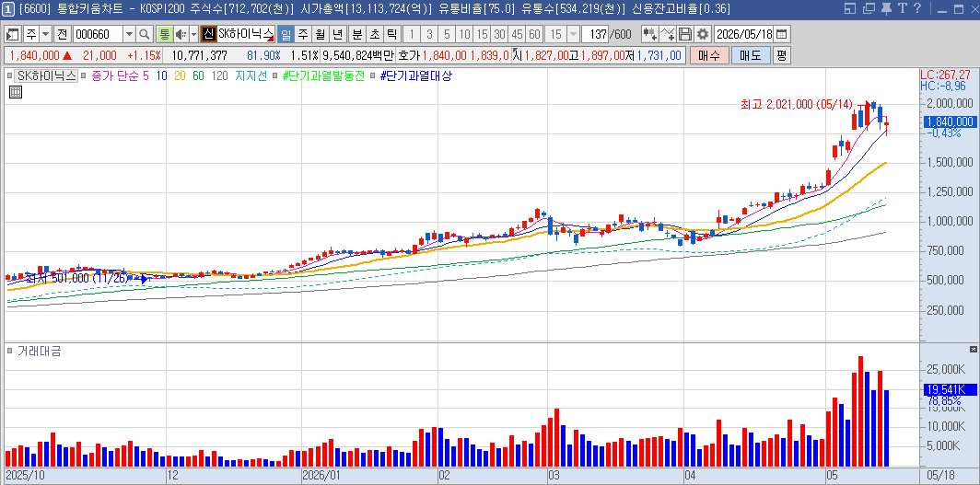This screenshot has width=980, height=485.
Task: Click the 종가 단순 5 moving average legend
Action: (x=120, y=76)
